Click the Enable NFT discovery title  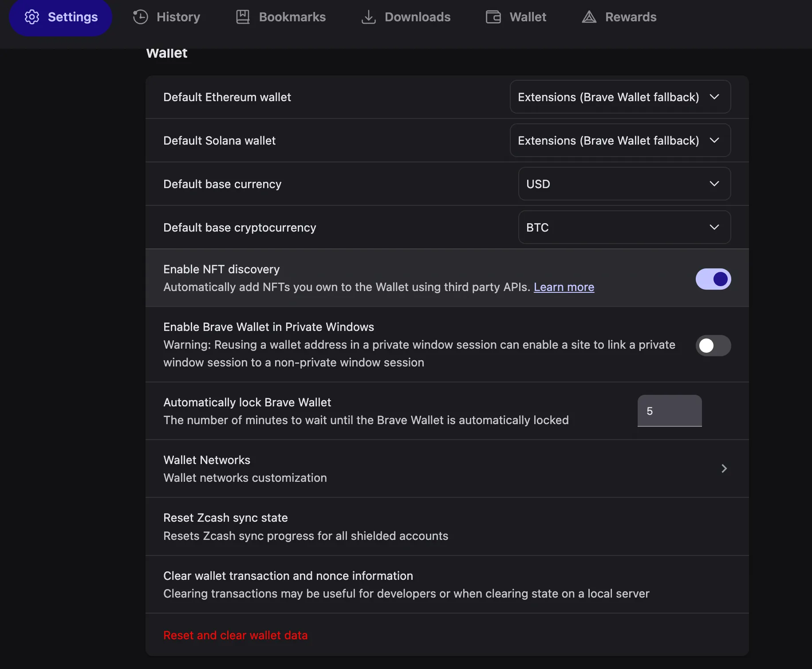pos(221,269)
